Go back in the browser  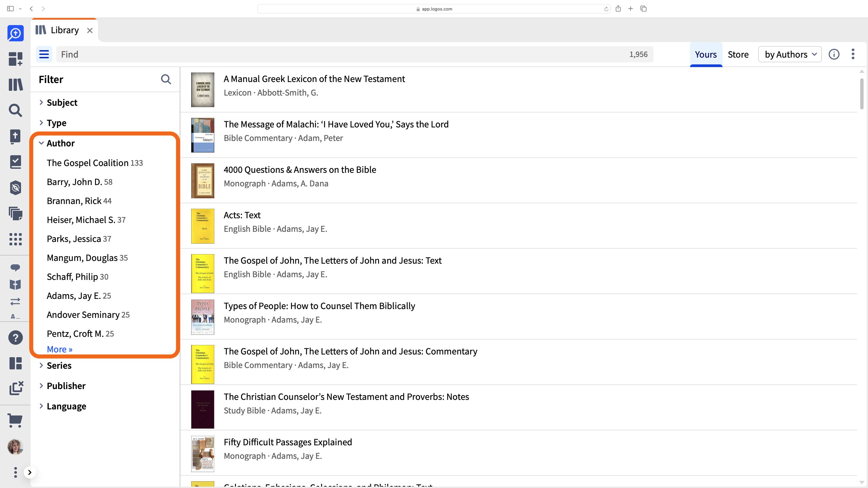click(x=31, y=9)
